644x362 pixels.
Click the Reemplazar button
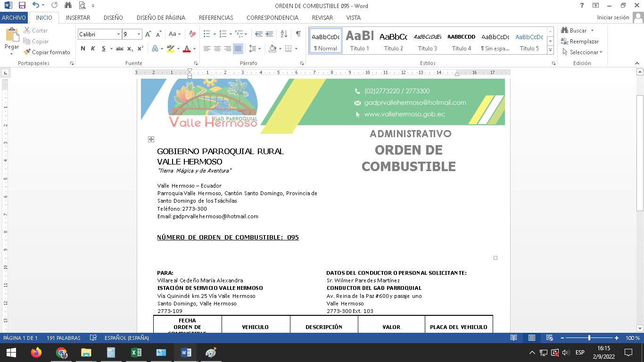[x=580, y=41]
